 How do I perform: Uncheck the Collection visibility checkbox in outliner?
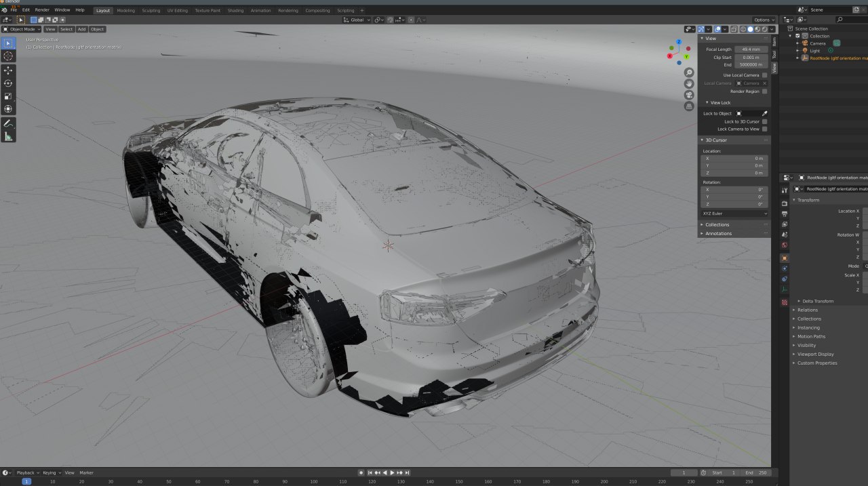point(797,36)
